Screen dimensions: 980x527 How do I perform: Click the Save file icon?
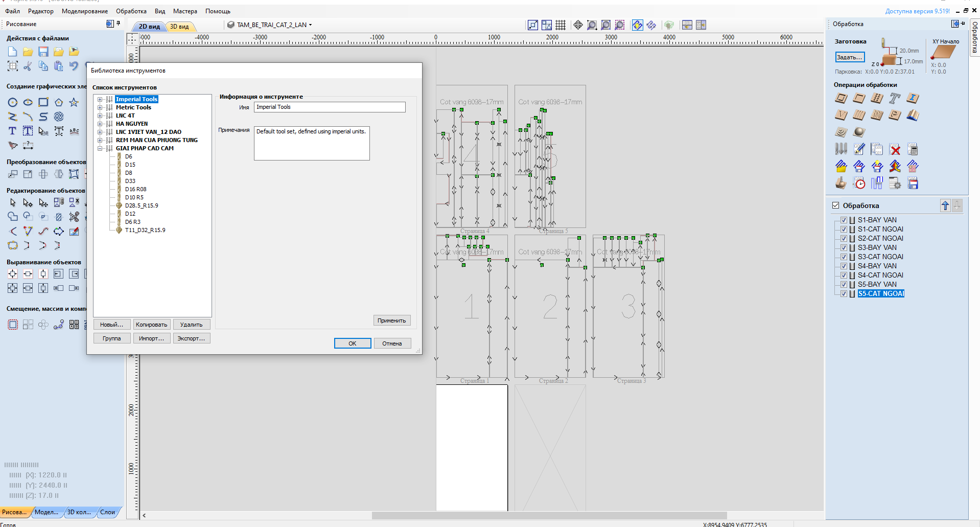[43, 52]
